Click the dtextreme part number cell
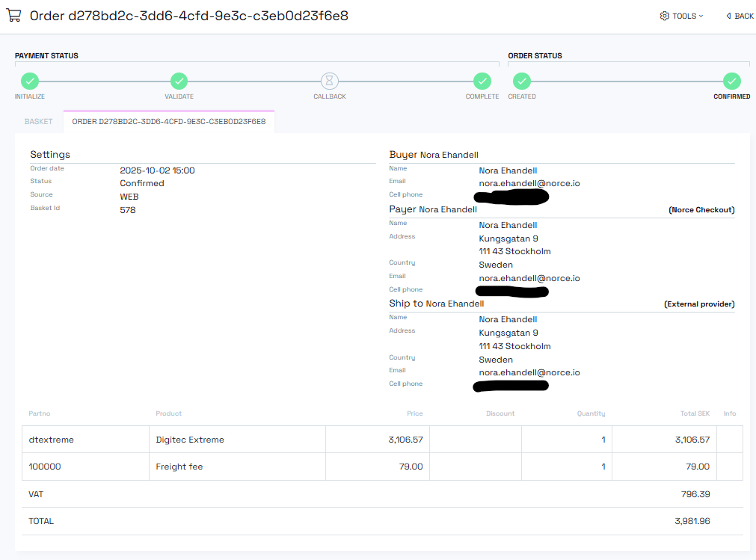 [52, 440]
